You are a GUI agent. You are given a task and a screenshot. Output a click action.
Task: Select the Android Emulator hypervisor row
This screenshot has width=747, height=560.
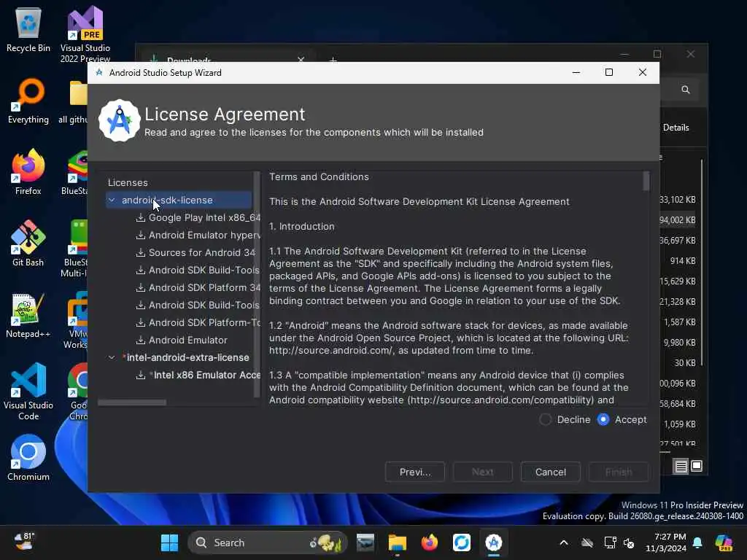point(197,236)
